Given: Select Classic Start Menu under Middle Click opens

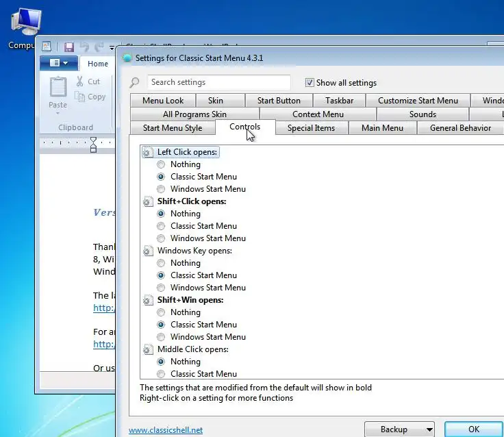Looking at the screenshot, I should tap(161, 374).
